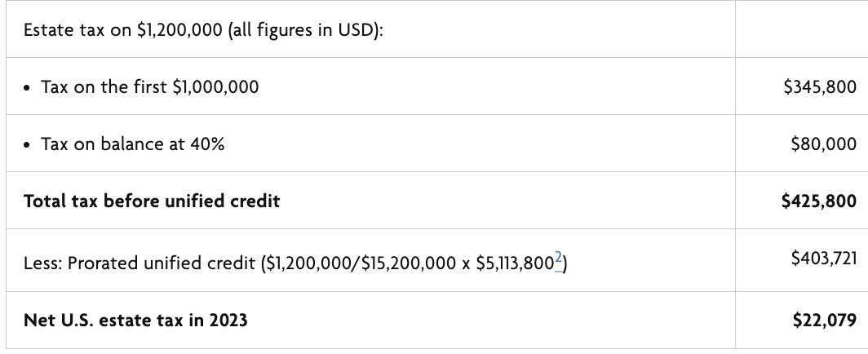Click '(all figures in USD):' text

point(305,30)
